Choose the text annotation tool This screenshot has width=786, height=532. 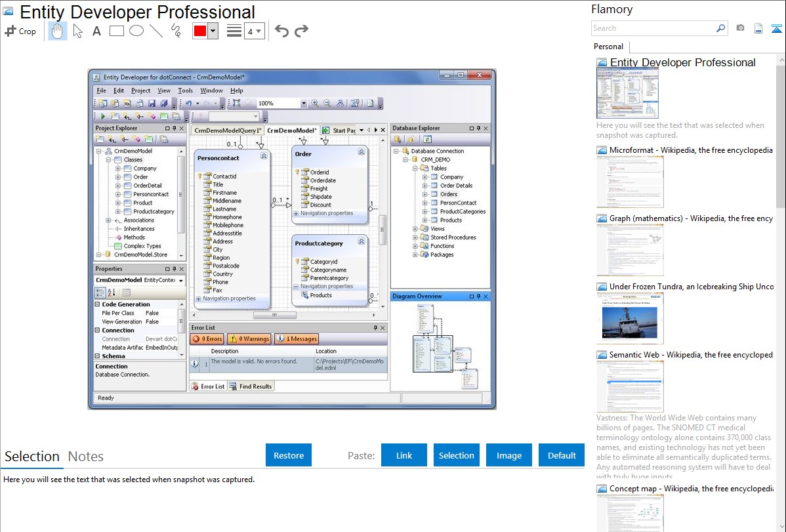pyautogui.click(x=96, y=31)
